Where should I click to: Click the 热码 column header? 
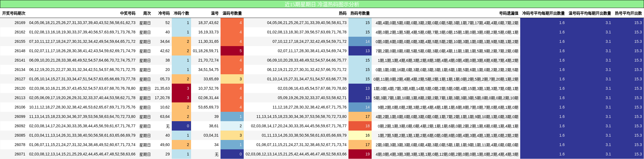(343, 13)
